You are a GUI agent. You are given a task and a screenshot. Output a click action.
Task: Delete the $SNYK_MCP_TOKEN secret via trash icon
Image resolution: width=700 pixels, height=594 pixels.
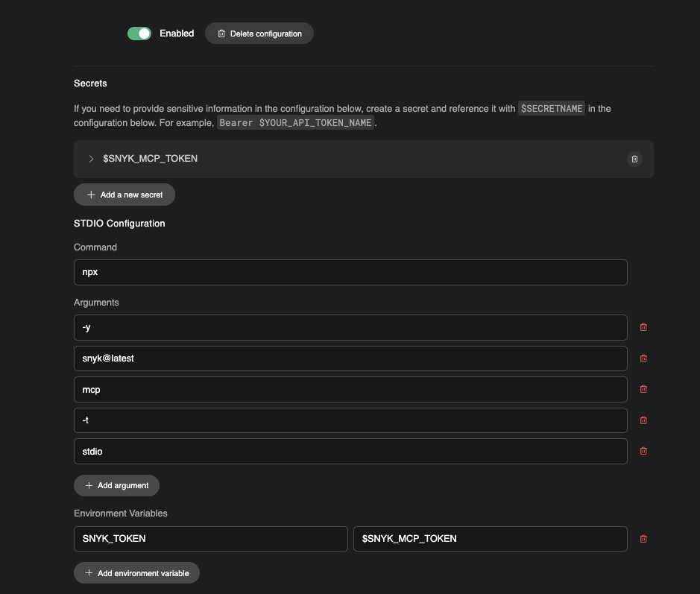pyautogui.click(x=634, y=159)
